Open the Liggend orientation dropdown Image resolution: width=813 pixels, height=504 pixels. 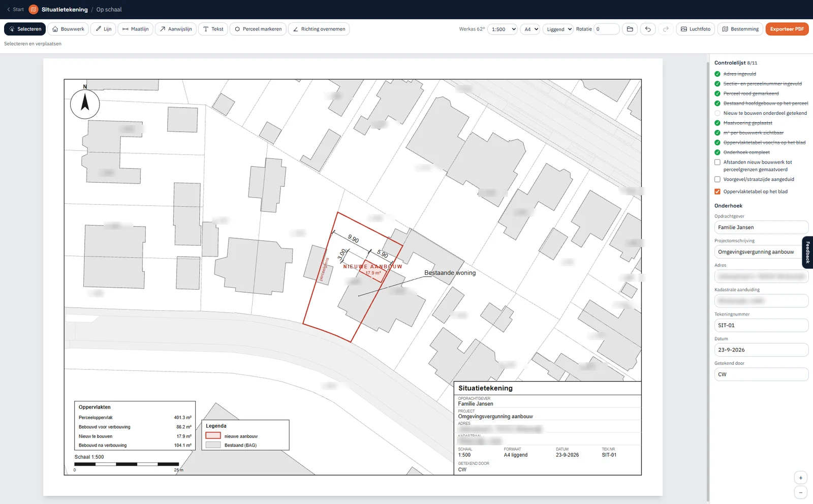(558, 29)
